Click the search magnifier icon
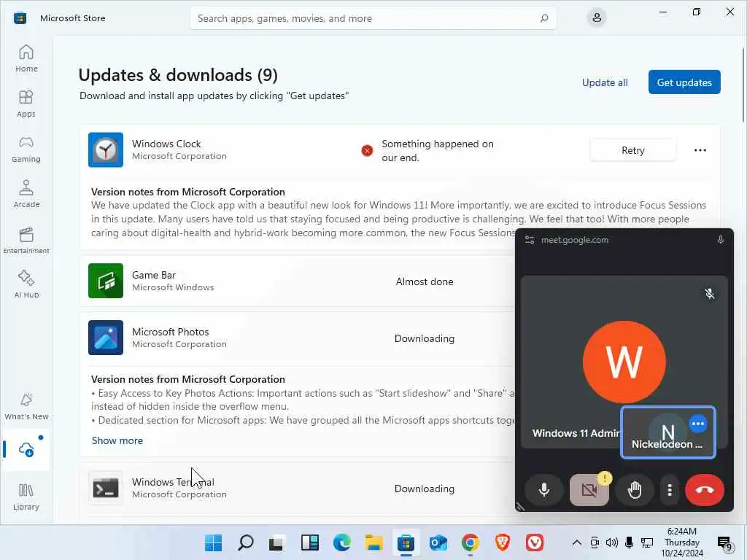The width and height of the screenshot is (747, 560). click(544, 18)
